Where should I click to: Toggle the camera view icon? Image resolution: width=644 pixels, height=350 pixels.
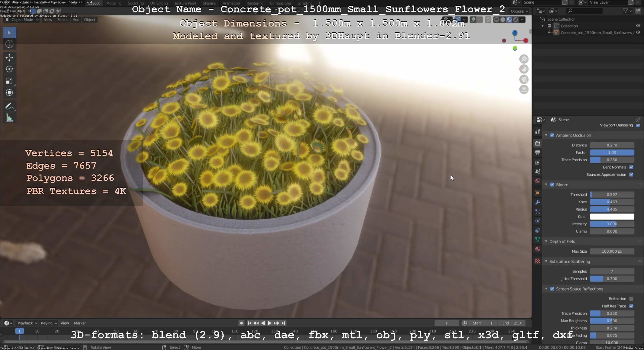point(524,79)
